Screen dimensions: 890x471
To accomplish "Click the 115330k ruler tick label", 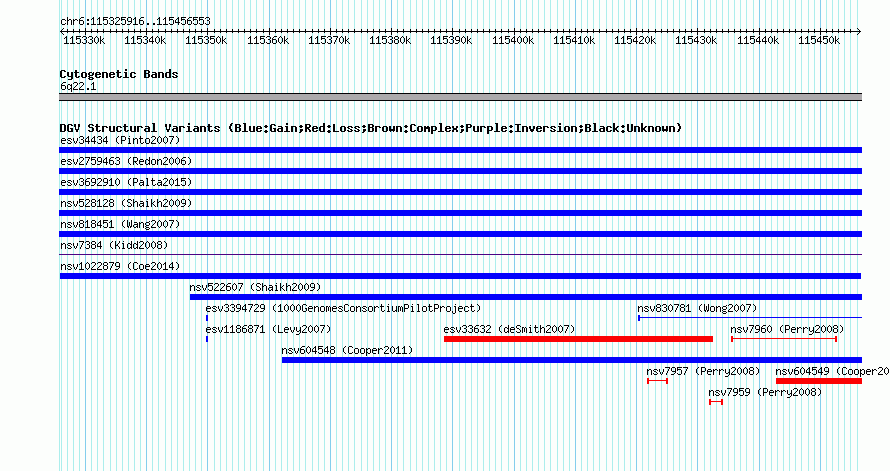I will [84, 40].
